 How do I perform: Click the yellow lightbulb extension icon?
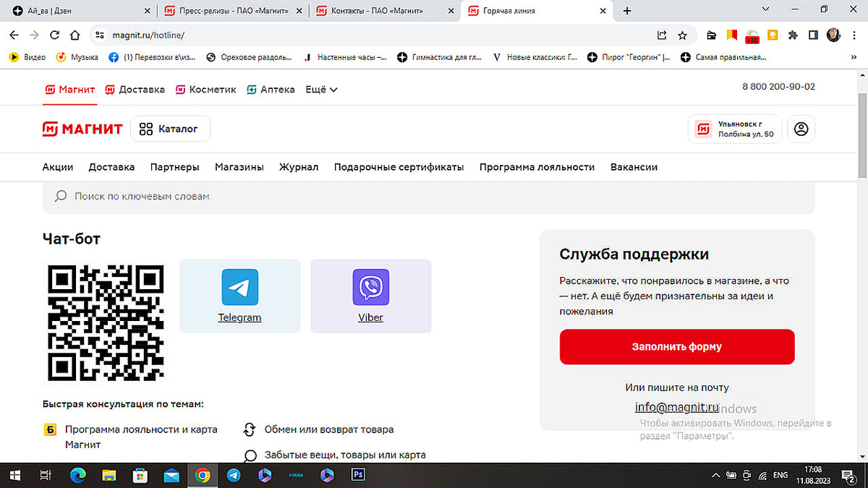click(773, 35)
